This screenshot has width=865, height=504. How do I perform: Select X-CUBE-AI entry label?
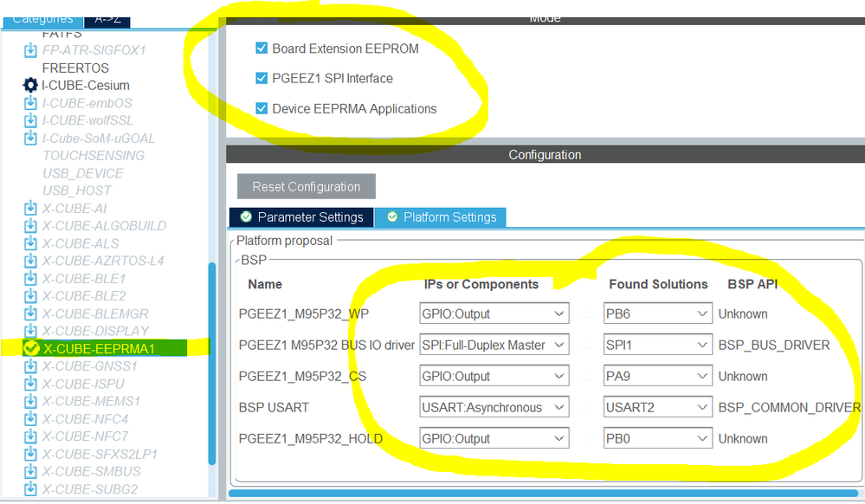pyautogui.click(x=74, y=208)
